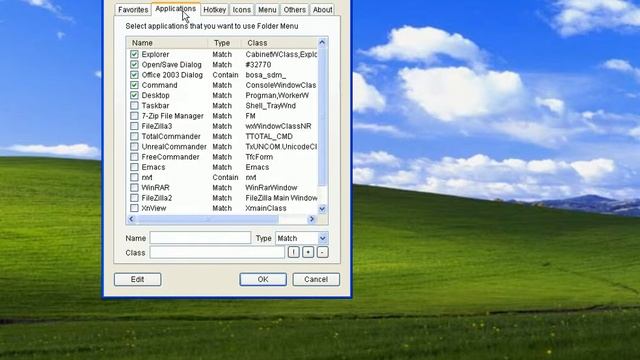Select the Applications tab
The height and width of the screenshot is (360, 640).
click(176, 9)
